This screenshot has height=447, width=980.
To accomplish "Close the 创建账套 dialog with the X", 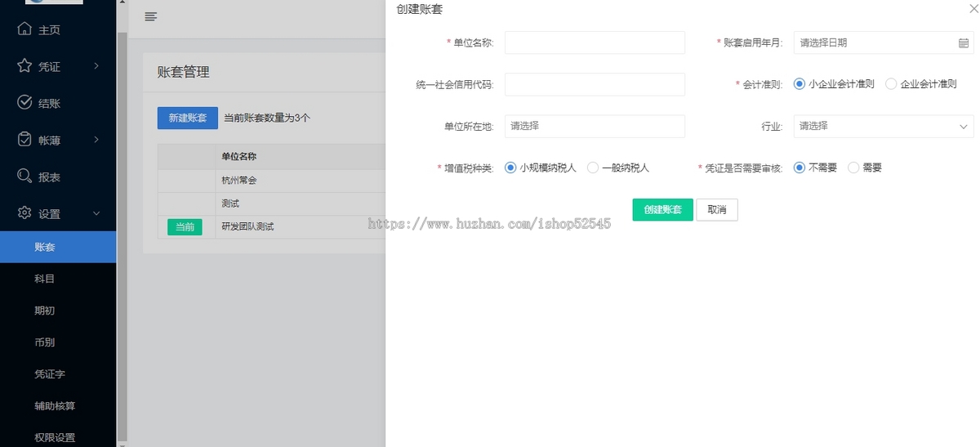I will [x=972, y=8].
